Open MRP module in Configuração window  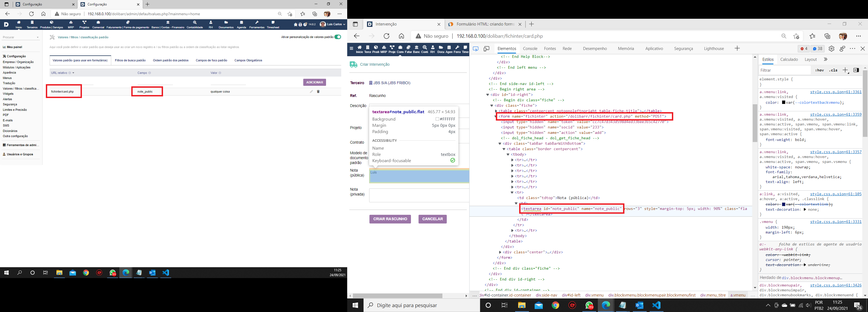71,25
